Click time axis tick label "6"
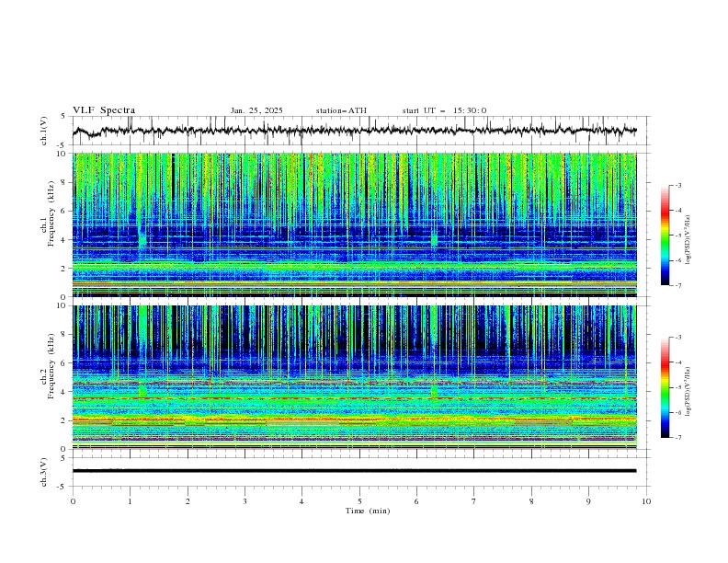Image resolution: width=728 pixels, height=563 pixels. pyautogui.click(x=416, y=501)
